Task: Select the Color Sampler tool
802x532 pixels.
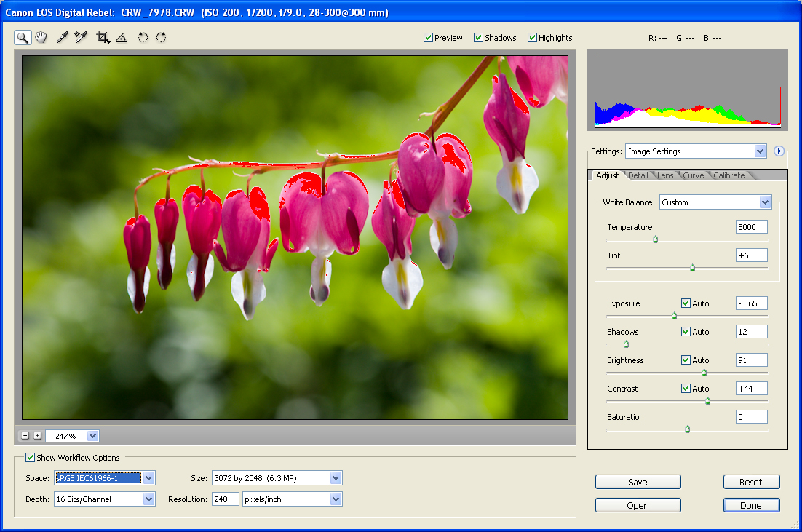Action: (81, 37)
